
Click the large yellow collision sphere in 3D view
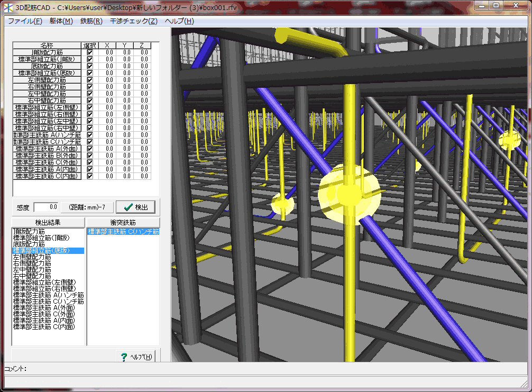pyautogui.click(x=349, y=192)
